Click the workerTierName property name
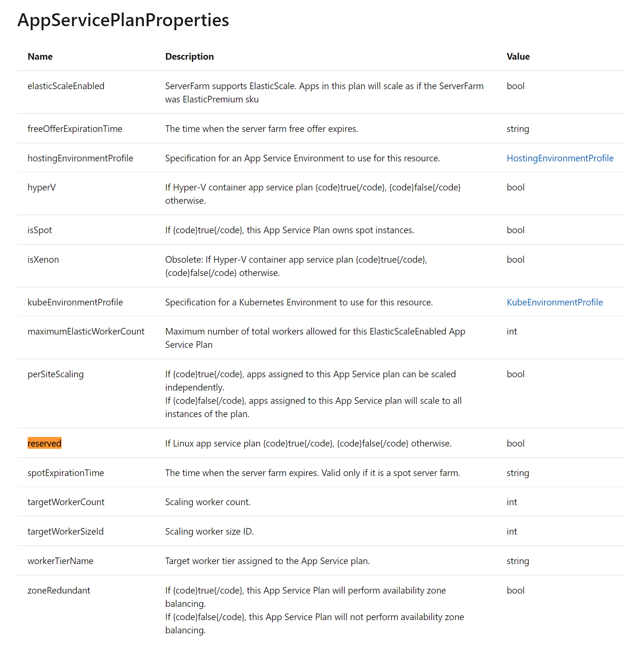 pos(60,561)
